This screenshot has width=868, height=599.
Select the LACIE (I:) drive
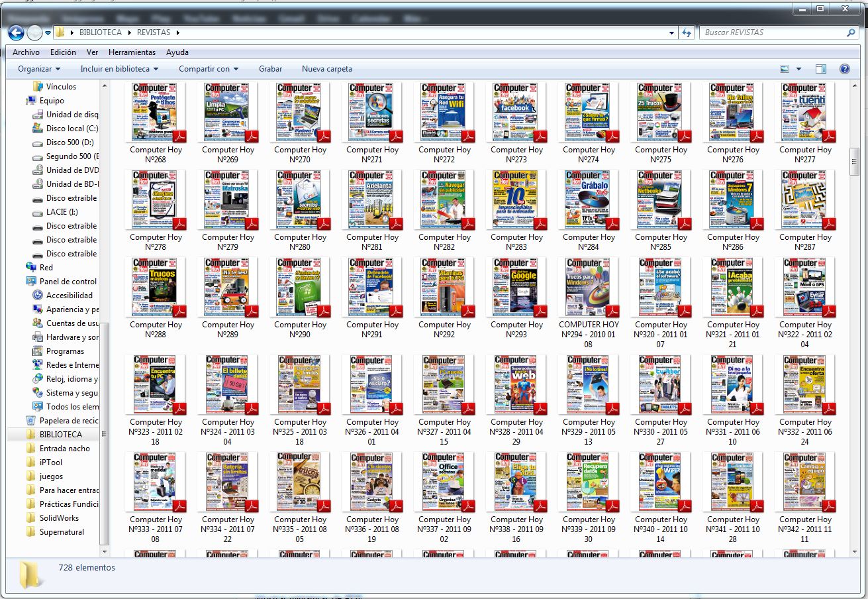(56, 212)
